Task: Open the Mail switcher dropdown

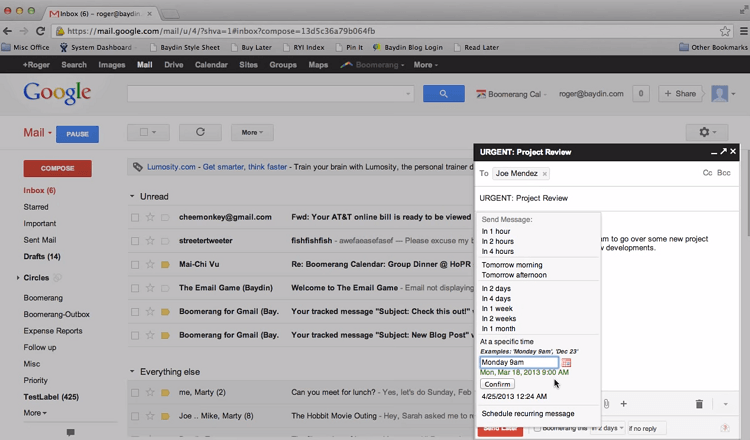Action: [37, 132]
